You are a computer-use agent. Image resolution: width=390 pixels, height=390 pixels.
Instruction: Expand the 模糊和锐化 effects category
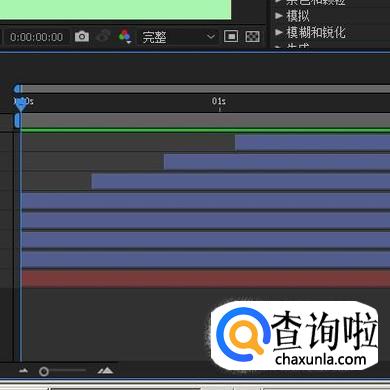pos(310,32)
